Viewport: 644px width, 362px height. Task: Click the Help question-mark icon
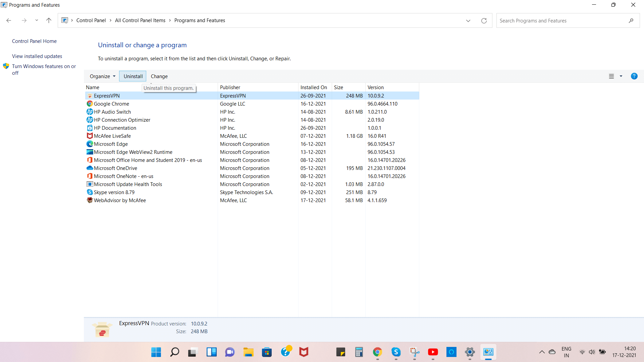pos(634,76)
